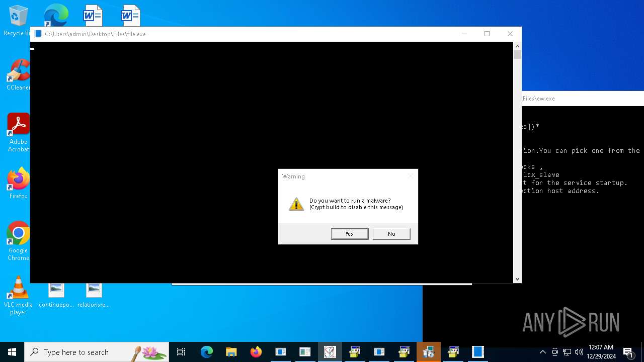Image resolution: width=644 pixels, height=362 pixels.
Task: Switch to the last blue-window taskbar app
Action: pyautogui.click(x=478, y=352)
